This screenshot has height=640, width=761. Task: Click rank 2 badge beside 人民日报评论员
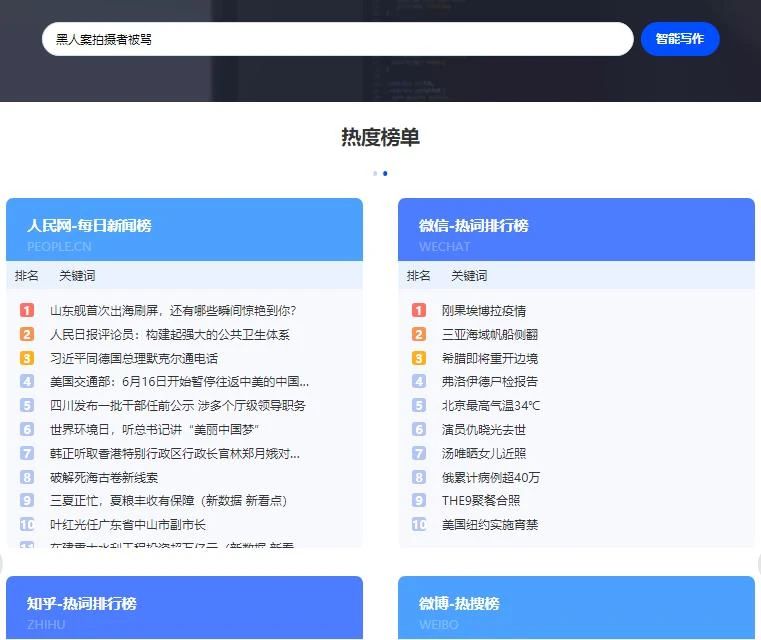pos(27,334)
